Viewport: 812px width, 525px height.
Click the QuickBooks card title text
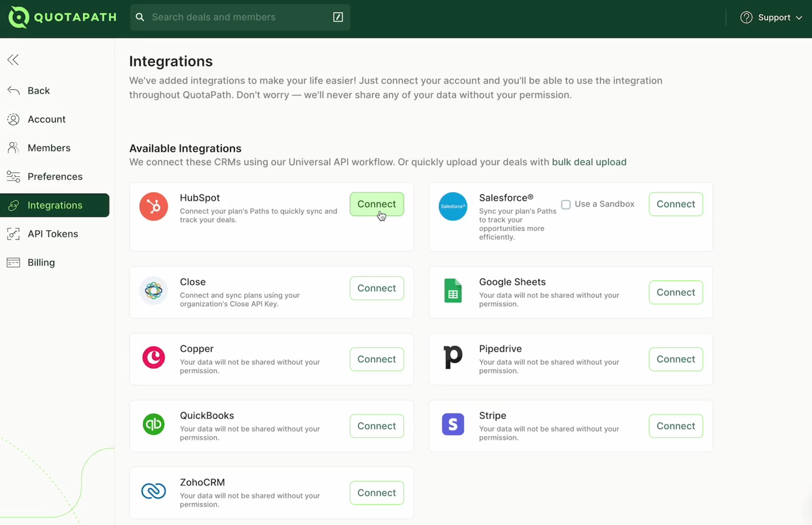click(x=207, y=416)
